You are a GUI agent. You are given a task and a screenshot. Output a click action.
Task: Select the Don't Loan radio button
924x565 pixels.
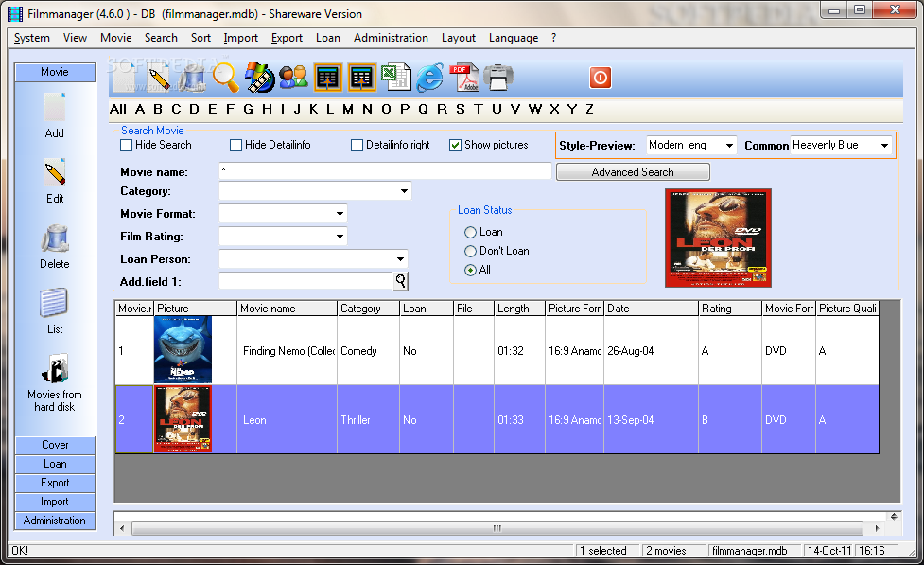pyautogui.click(x=470, y=251)
